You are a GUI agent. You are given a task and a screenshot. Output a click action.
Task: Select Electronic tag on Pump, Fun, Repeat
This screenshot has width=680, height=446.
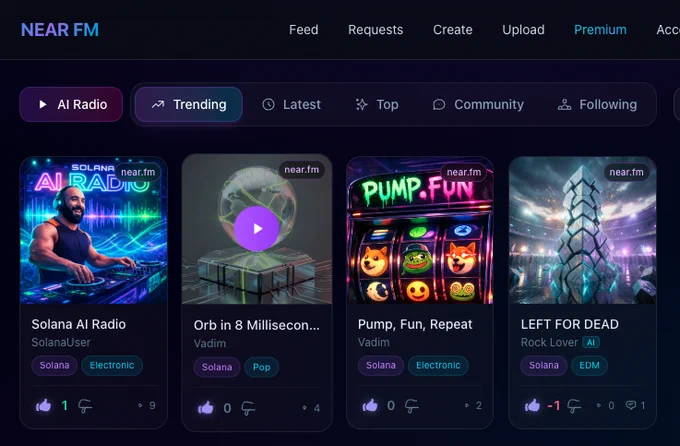(438, 365)
